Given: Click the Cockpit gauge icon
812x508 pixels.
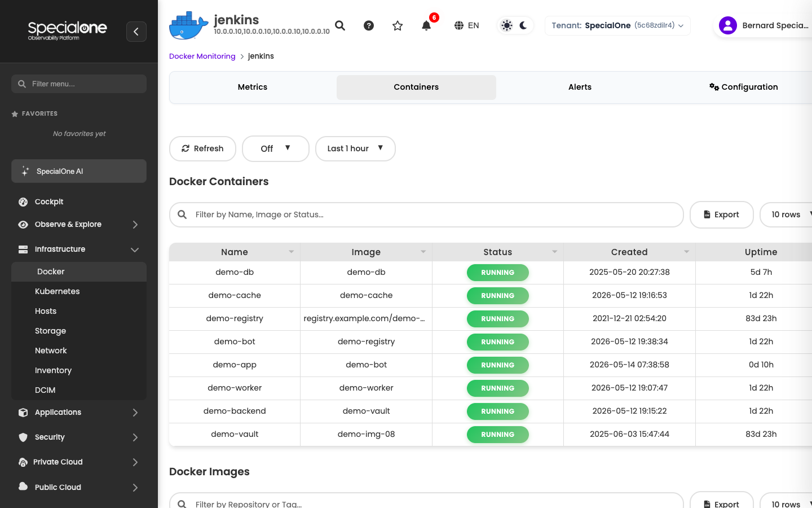Looking at the screenshot, I should tap(23, 202).
